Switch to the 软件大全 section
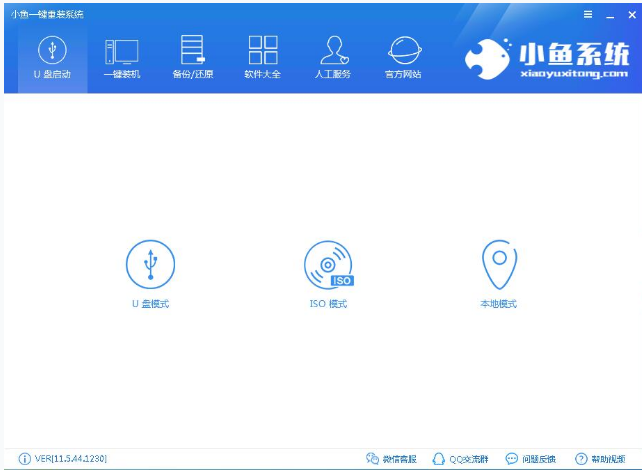The height and width of the screenshot is (470, 642). click(262, 50)
